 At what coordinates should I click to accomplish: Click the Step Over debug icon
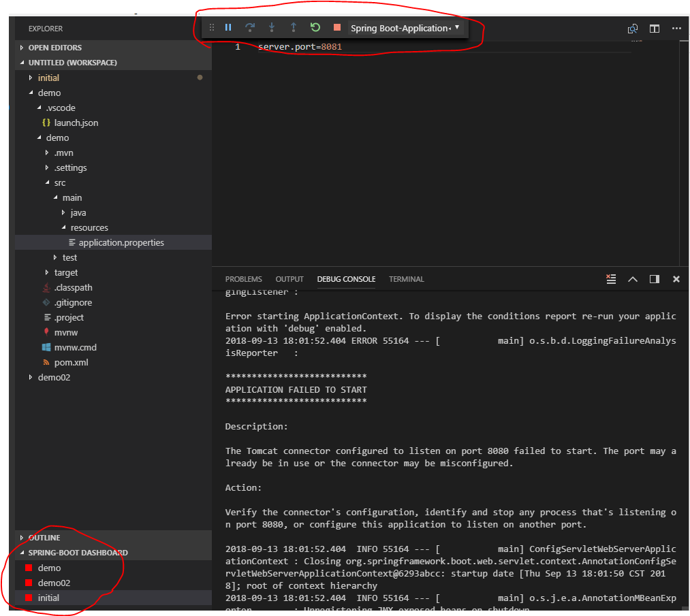250,27
